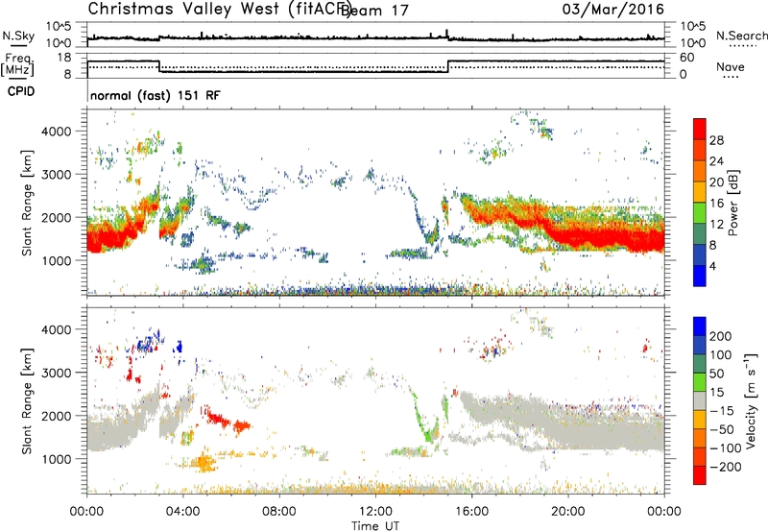Click the 3000 km tick on power panel
Screen dimensions: 768x532
coord(56,175)
